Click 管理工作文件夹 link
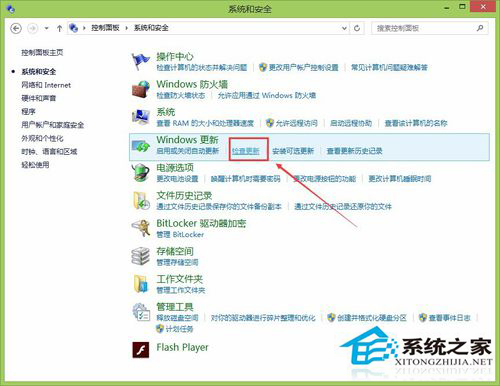Screen dimensions: 500x386 pos(181,290)
